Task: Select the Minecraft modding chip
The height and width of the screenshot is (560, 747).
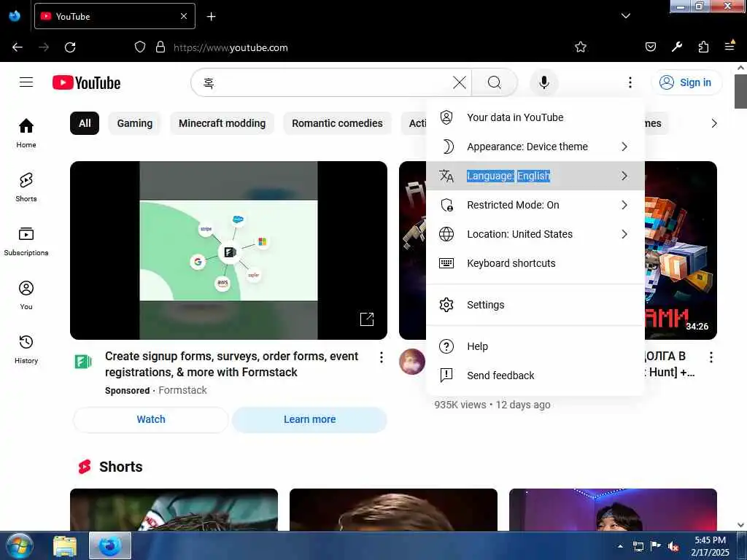Action: click(222, 123)
